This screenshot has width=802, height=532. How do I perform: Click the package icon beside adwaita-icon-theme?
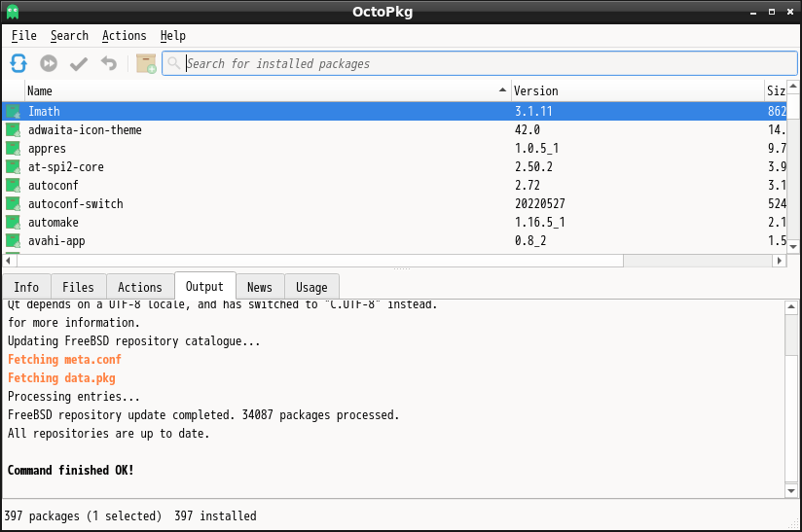[x=13, y=129]
